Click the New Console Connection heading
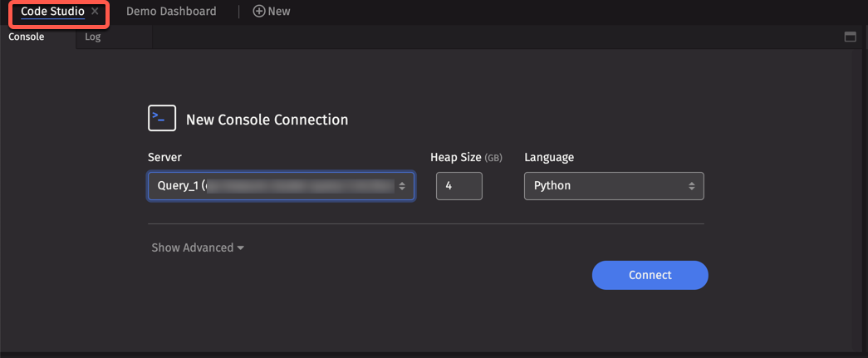This screenshot has width=868, height=358. tap(267, 120)
